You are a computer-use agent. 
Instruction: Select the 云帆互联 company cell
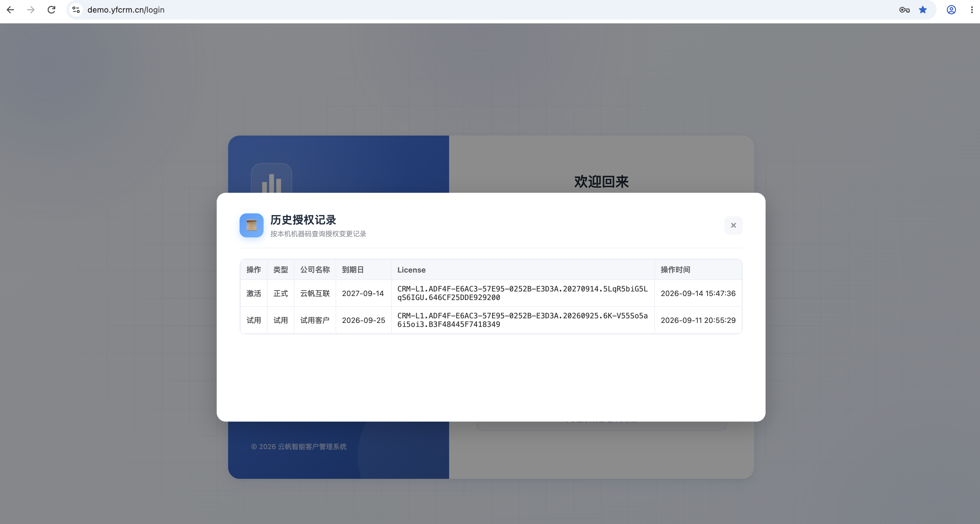pos(315,293)
